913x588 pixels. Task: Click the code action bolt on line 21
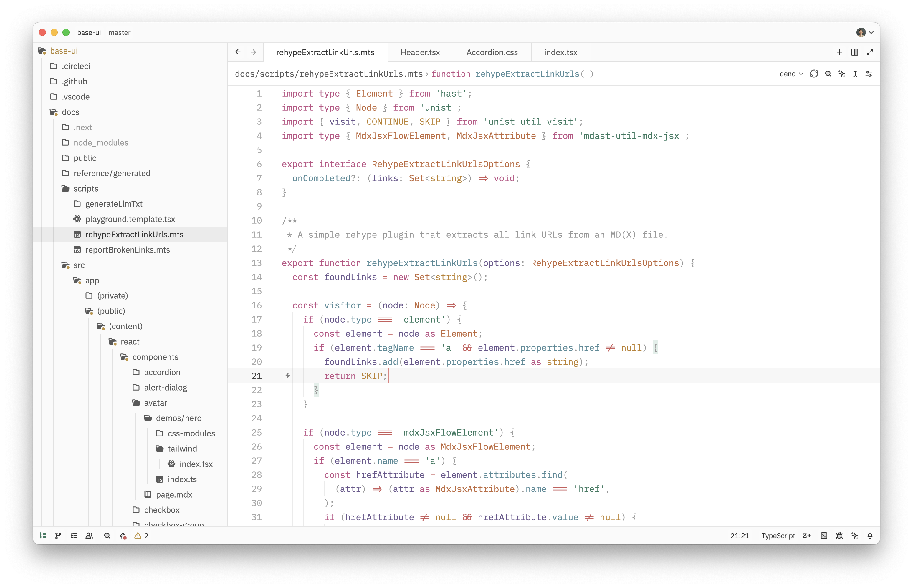[x=288, y=376]
